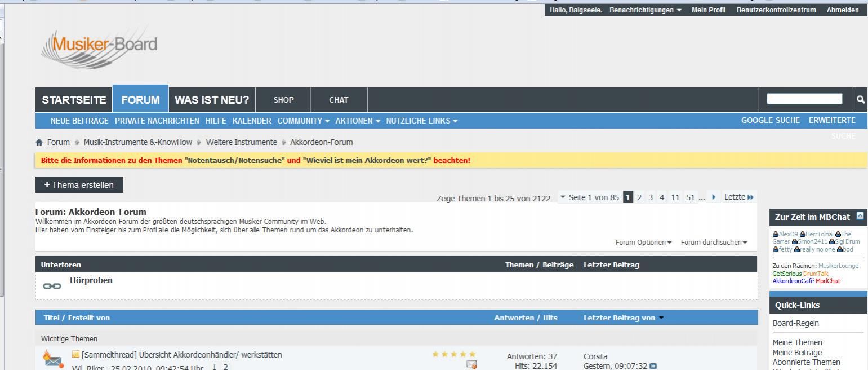Open Weitere Instrumente breadcrumb

coord(241,142)
